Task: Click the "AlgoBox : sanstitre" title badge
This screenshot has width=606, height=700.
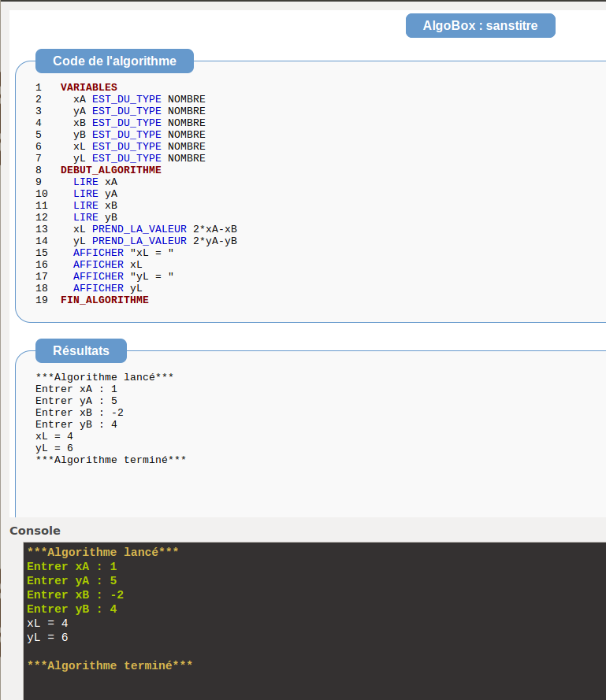Action: coord(480,26)
